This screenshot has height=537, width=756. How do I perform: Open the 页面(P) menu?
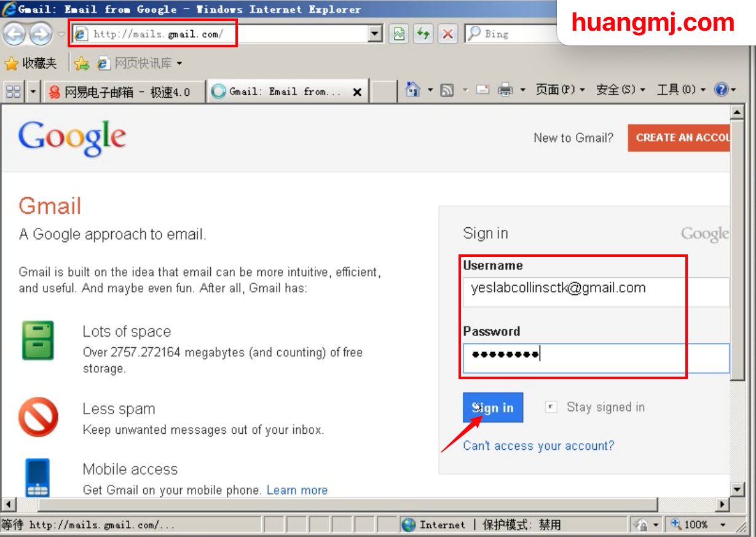pyautogui.click(x=560, y=90)
